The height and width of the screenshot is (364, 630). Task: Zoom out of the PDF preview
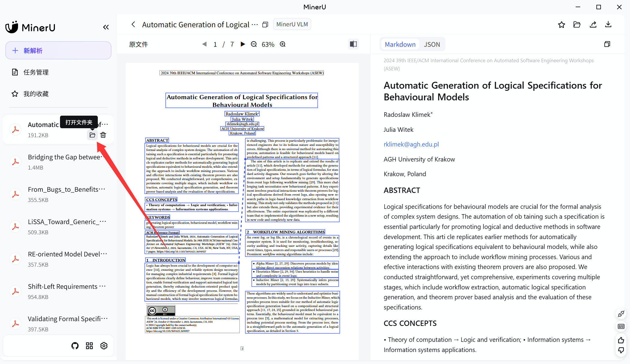click(254, 44)
